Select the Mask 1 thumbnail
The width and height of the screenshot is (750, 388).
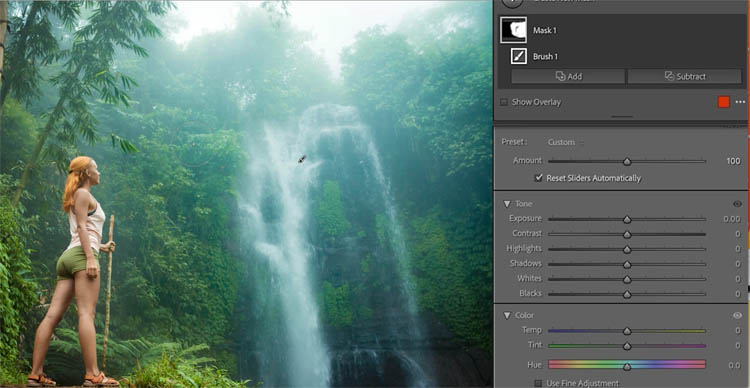point(513,30)
